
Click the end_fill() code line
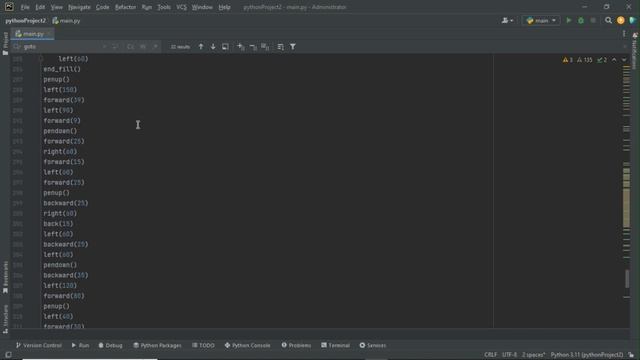(62, 69)
